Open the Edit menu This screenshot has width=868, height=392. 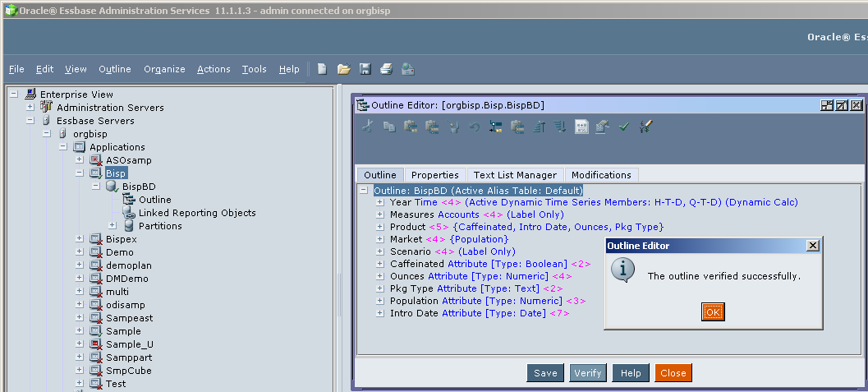tap(45, 69)
